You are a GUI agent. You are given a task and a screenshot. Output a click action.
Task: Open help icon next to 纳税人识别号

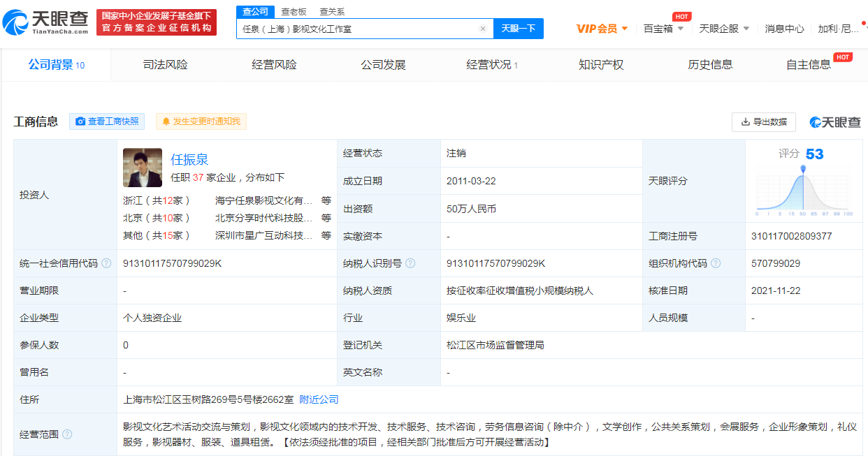click(x=410, y=263)
